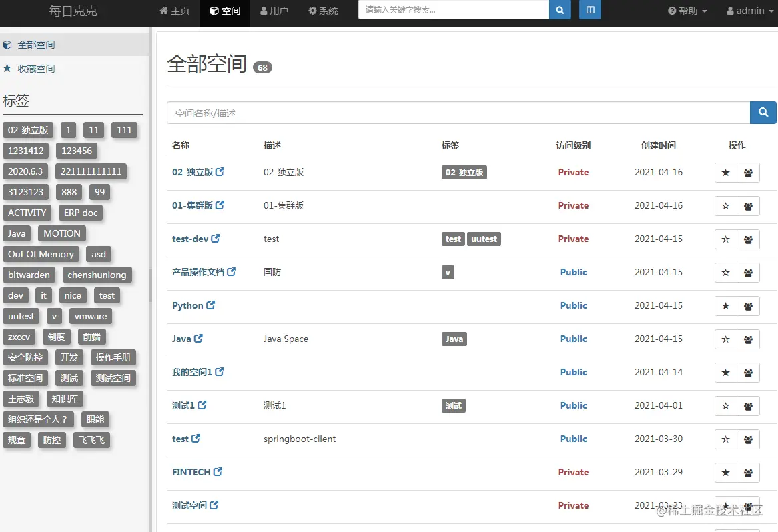Filter by the chenshunlong tag
This screenshot has width=778, height=532.
(97, 275)
